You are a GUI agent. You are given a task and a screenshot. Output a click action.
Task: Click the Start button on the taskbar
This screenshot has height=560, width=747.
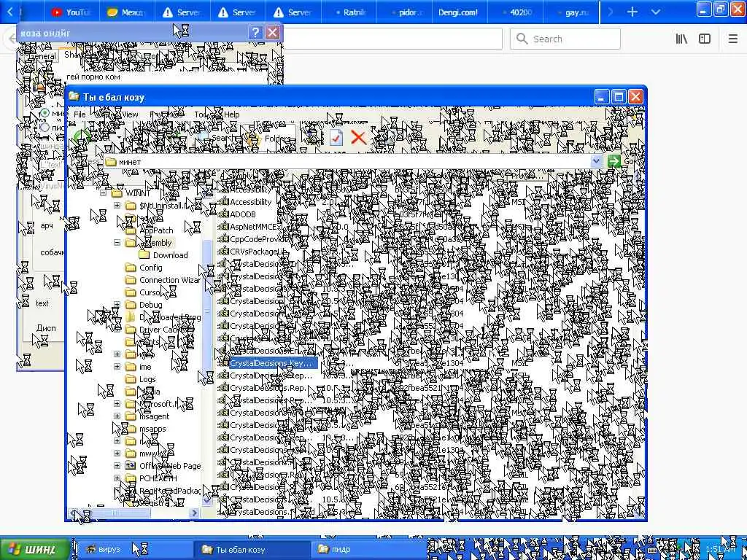pyautogui.click(x=35, y=550)
